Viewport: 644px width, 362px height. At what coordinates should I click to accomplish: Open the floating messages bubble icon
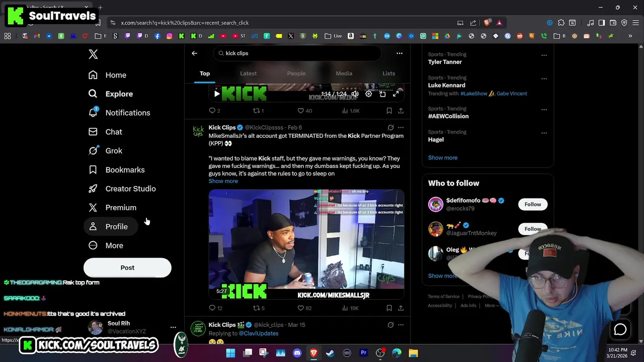[x=620, y=329]
